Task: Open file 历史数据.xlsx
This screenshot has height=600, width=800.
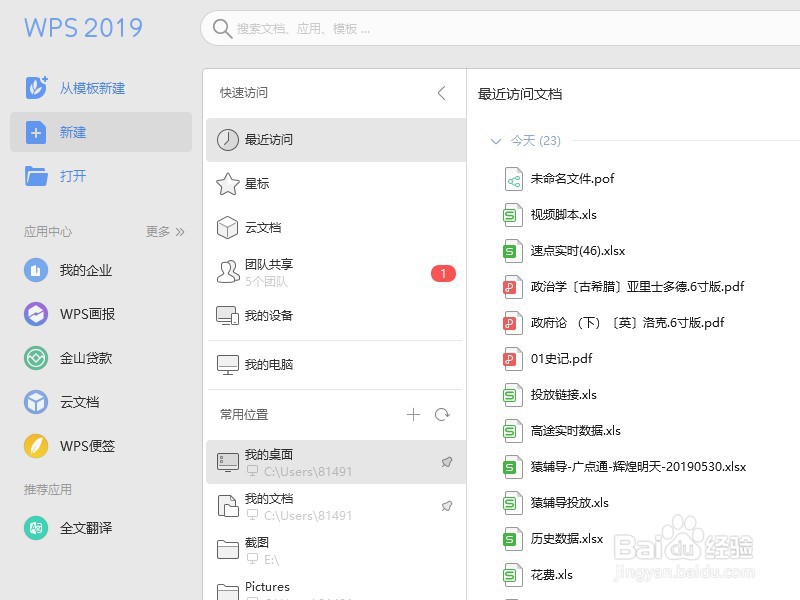Action: coord(554,539)
